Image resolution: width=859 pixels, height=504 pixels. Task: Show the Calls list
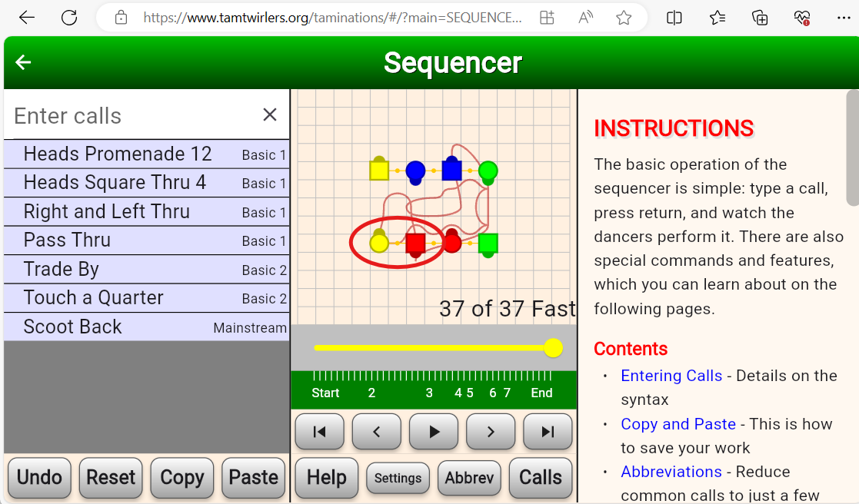click(541, 478)
